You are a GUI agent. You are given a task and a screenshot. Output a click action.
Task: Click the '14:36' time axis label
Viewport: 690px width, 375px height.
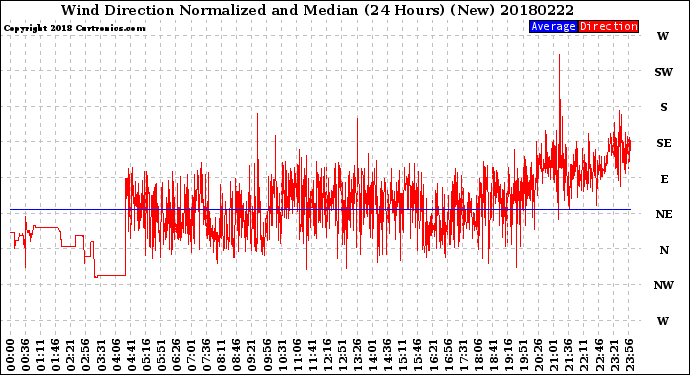coord(388,355)
